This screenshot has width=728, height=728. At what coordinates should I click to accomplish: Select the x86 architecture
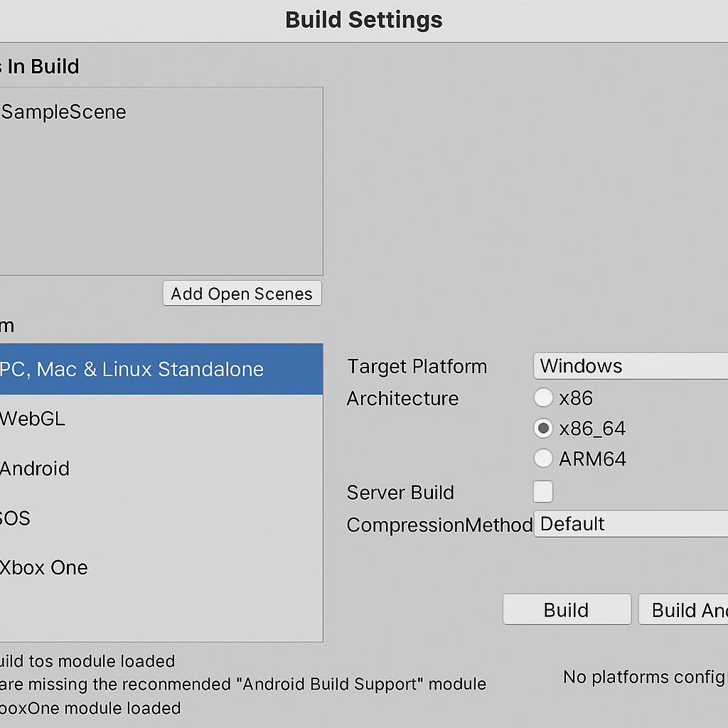click(x=543, y=397)
